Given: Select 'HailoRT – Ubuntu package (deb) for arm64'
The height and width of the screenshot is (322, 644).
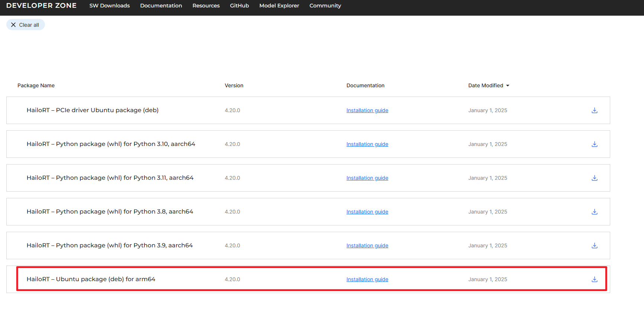Looking at the screenshot, I should (91, 279).
